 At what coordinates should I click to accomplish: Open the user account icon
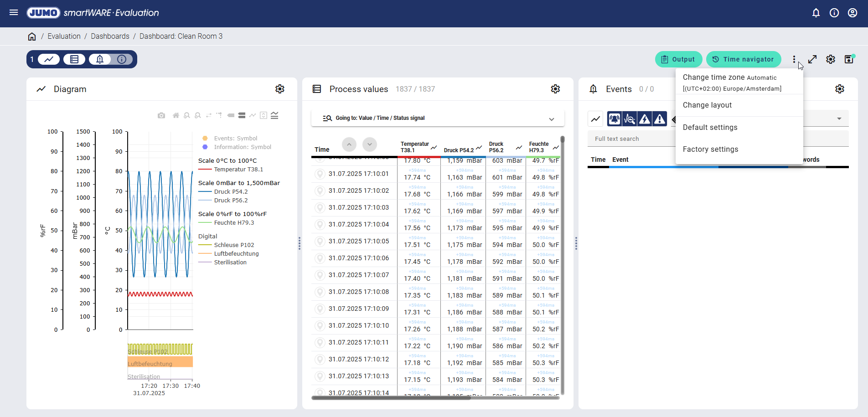coord(852,13)
